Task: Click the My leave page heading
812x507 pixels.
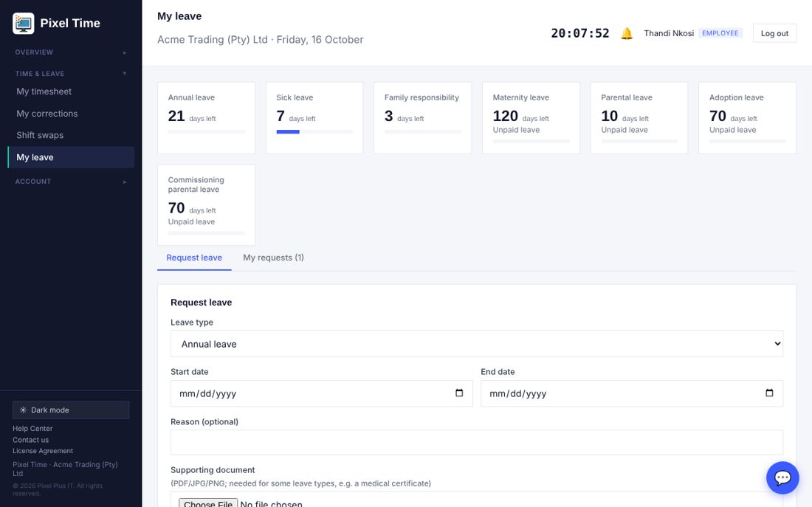Action: (179, 16)
